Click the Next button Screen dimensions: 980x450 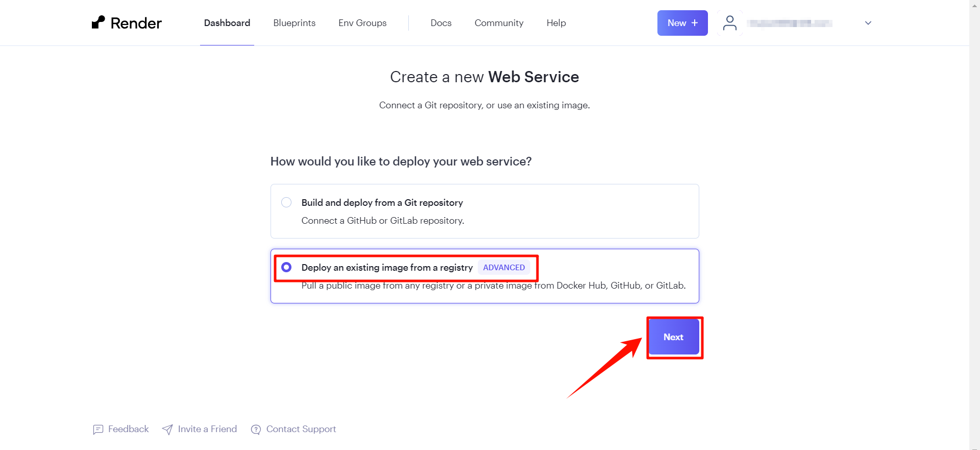click(674, 337)
